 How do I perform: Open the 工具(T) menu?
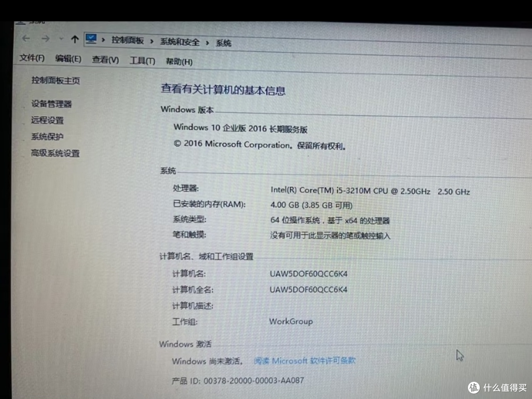[x=142, y=61]
